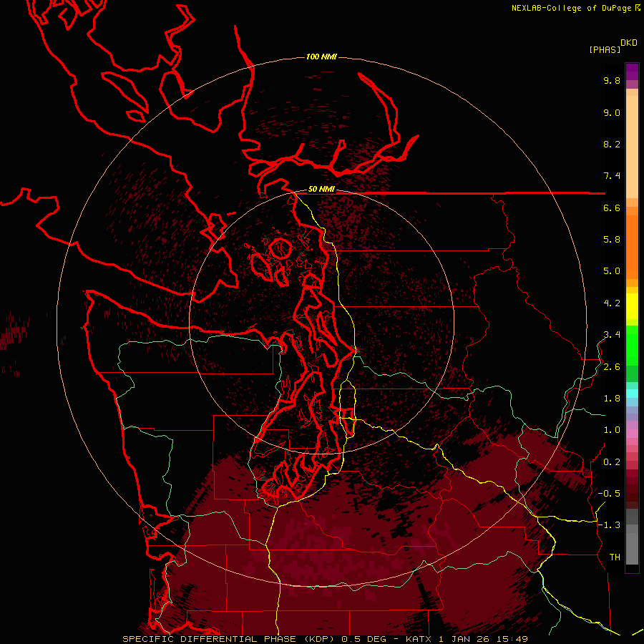The image size is (644, 644).
Task: Click the "100 NMI" range ring label
Action: 321,57
